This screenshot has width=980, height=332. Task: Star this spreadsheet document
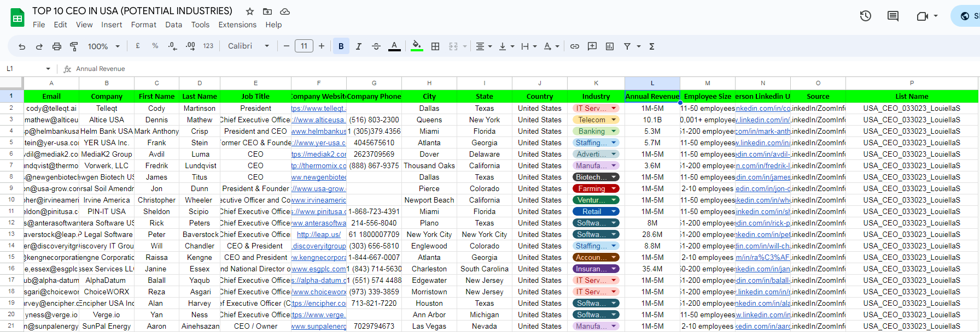pos(250,11)
